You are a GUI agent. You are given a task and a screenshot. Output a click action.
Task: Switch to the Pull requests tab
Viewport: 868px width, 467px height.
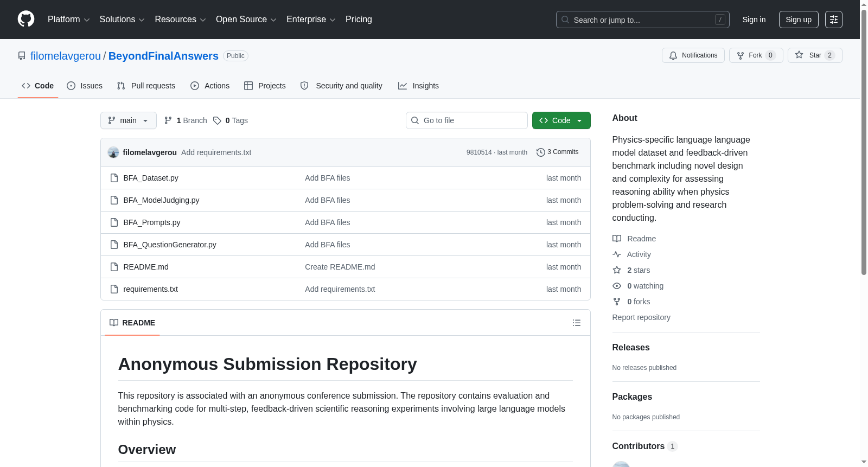pyautogui.click(x=146, y=86)
